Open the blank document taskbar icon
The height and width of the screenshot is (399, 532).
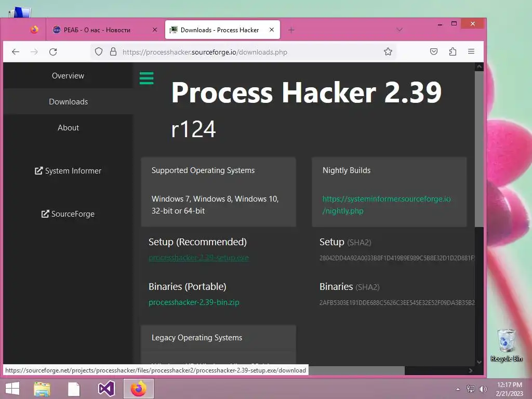[x=74, y=389]
